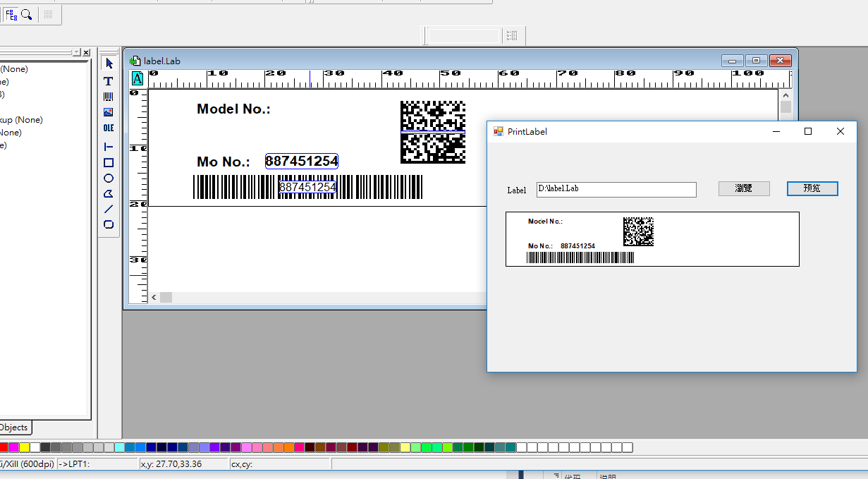
Task: Click the 瀏覽 browse button
Action: coord(743,188)
